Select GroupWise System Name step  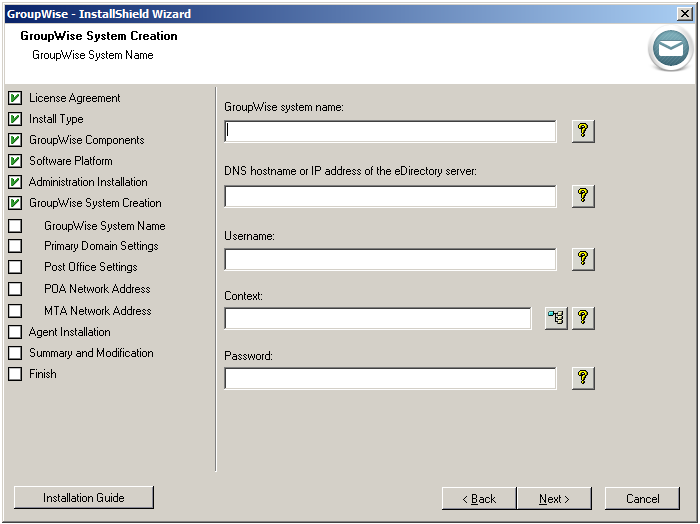[x=104, y=226]
